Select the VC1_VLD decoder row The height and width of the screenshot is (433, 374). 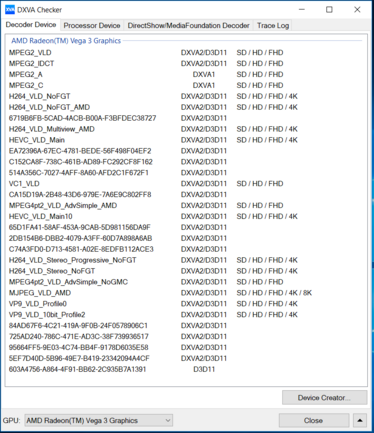pyautogui.click(x=187, y=184)
